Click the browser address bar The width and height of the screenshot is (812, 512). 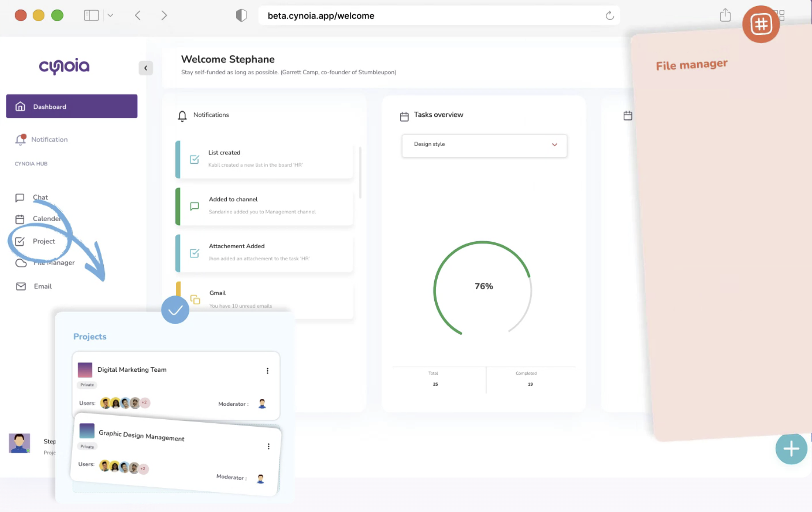pos(431,16)
